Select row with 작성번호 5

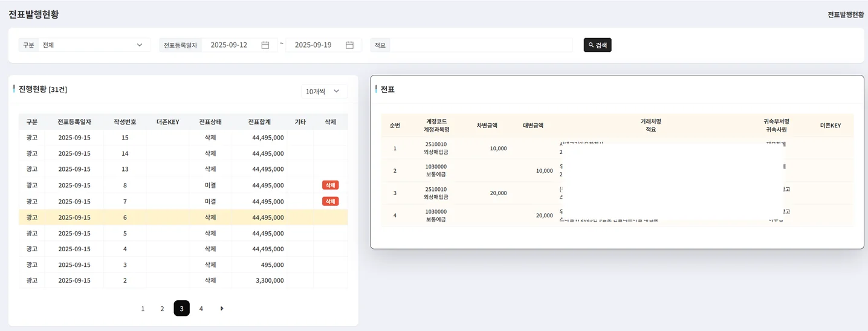[x=183, y=233]
